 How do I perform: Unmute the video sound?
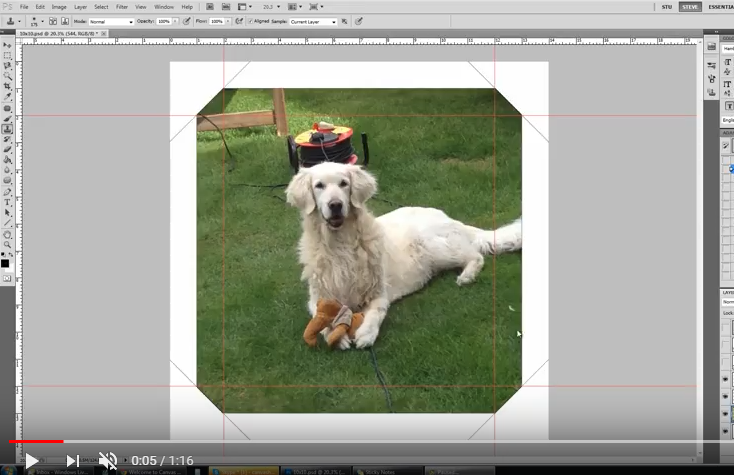pyautogui.click(x=108, y=461)
